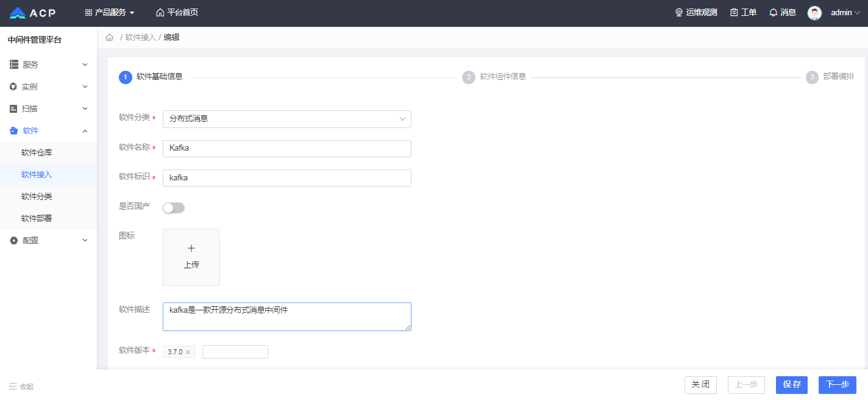Click the 中间件管理平台 title
868x400 pixels.
[x=35, y=40]
